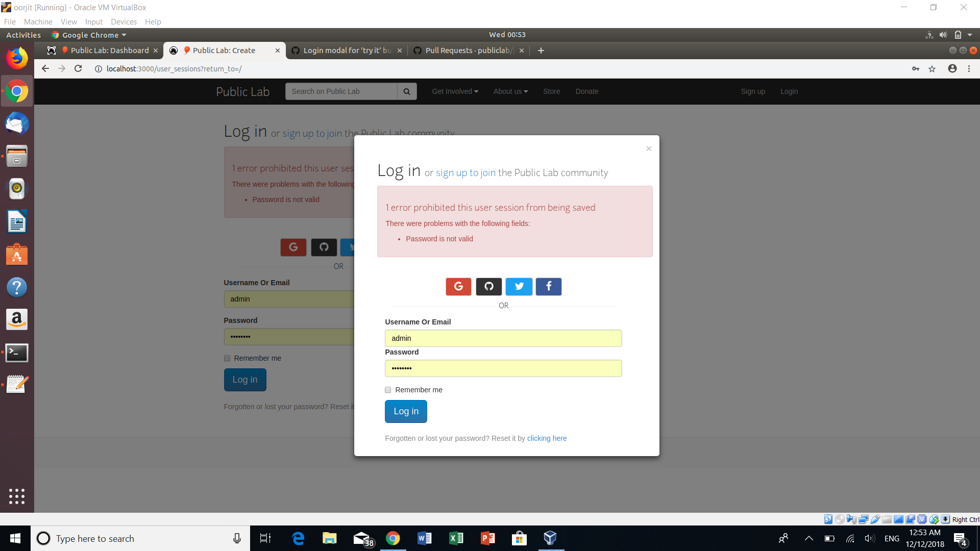980x551 pixels.
Task: Open the Terminal from Ubuntu dock
Action: pyautogui.click(x=17, y=353)
